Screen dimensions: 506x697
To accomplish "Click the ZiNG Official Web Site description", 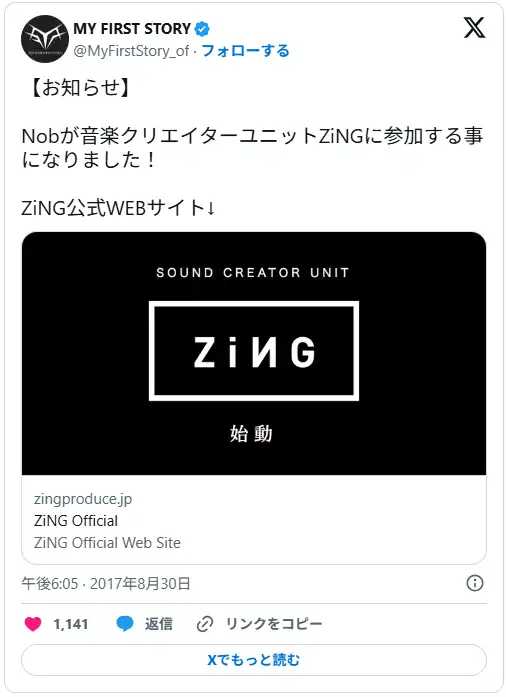I will click(x=107, y=542).
